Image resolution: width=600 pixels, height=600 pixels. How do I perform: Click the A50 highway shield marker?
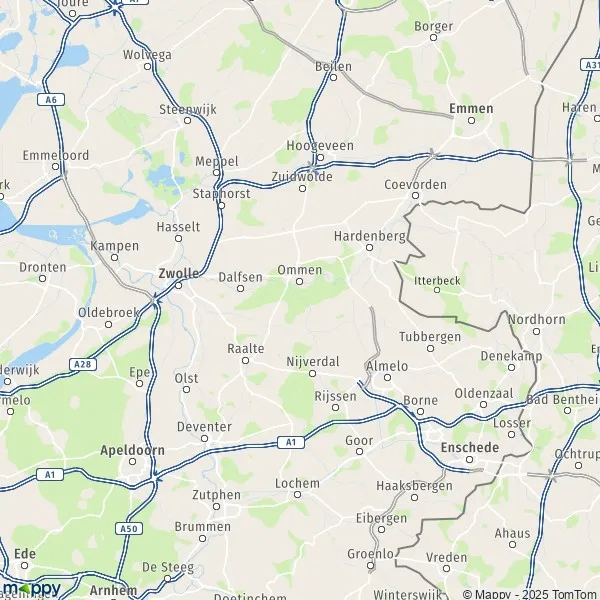[x=129, y=528]
